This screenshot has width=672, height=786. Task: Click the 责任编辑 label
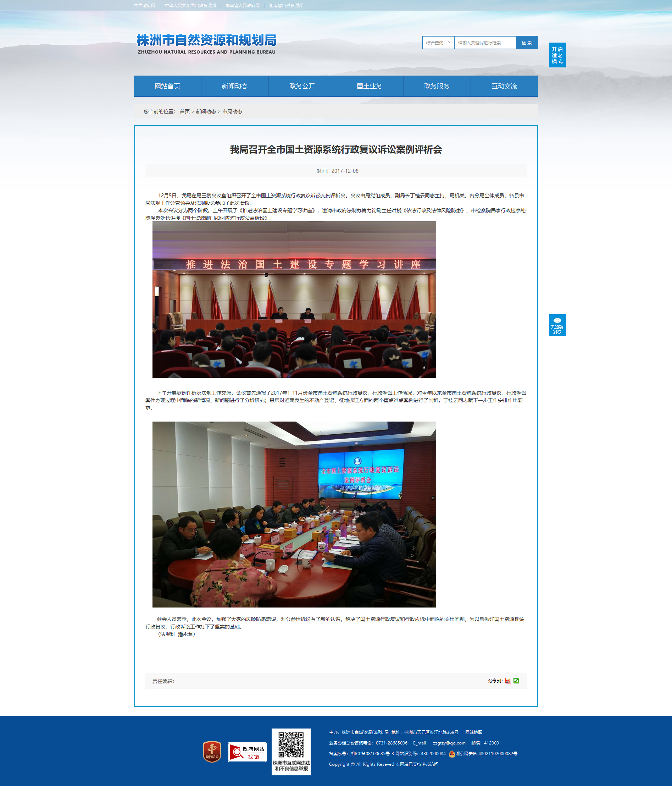point(163,681)
